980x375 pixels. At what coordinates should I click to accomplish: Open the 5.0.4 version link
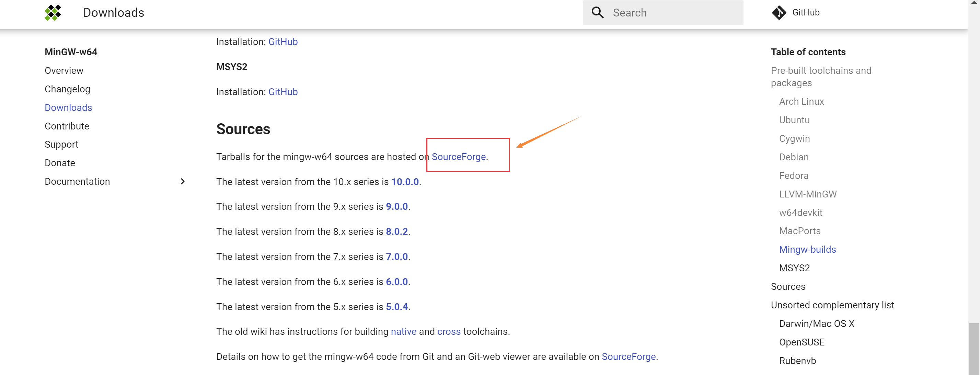pos(396,307)
